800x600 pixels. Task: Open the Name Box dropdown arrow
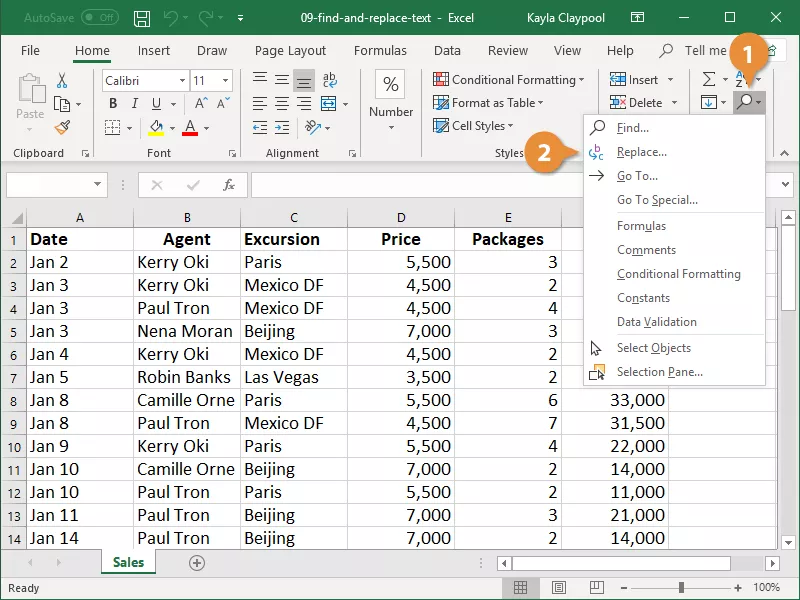(x=97, y=184)
